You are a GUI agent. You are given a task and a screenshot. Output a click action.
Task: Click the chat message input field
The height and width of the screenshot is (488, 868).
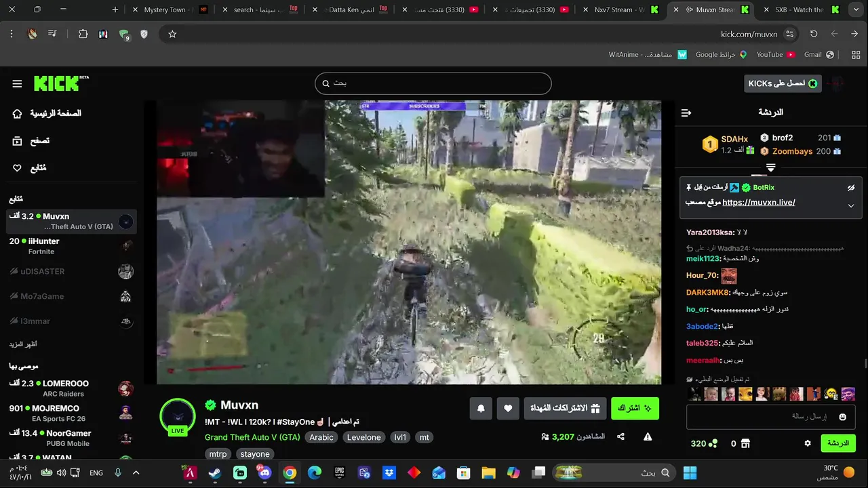[771, 417]
